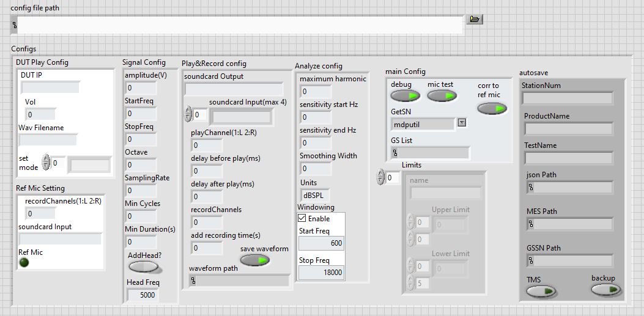Open the GetSN mdputil dropdown
This screenshot has height=316, width=644.
462,123
